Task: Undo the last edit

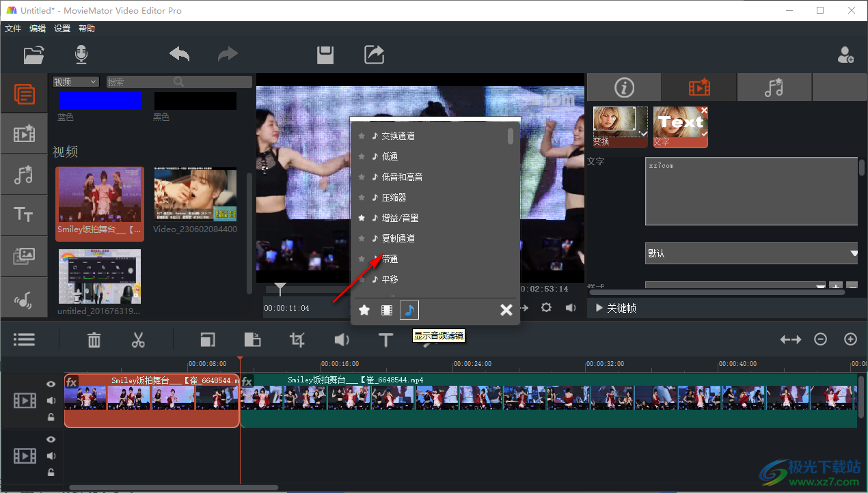Action: (179, 55)
